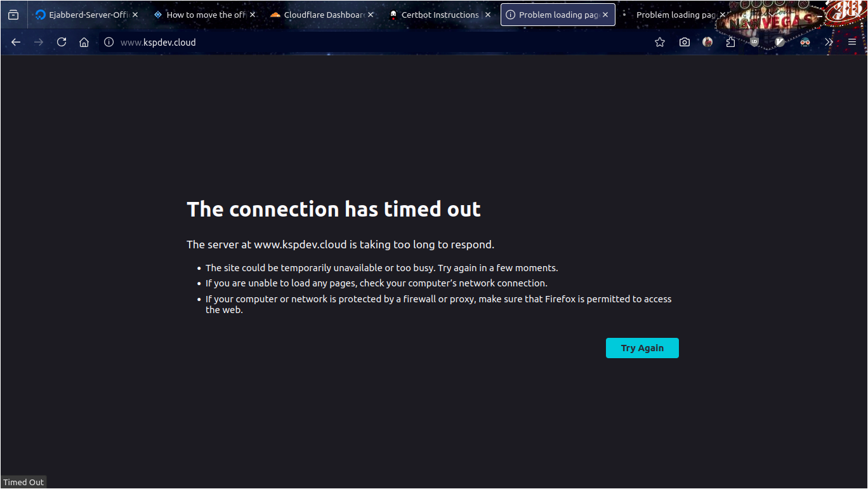This screenshot has height=489, width=868.
Task: Open the Extensions puzzle-piece menu
Action: click(x=731, y=42)
